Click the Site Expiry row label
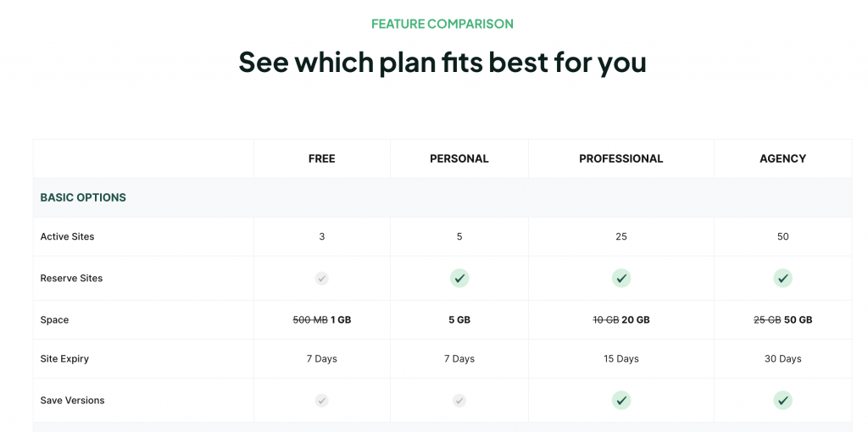Image resolution: width=868 pixels, height=432 pixels. coord(64,358)
